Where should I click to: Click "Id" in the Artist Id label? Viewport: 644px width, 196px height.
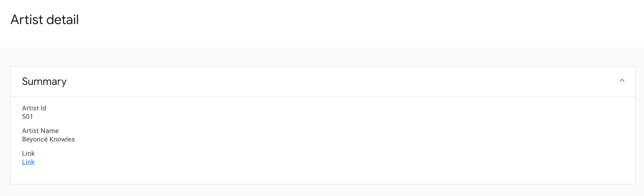pos(43,108)
